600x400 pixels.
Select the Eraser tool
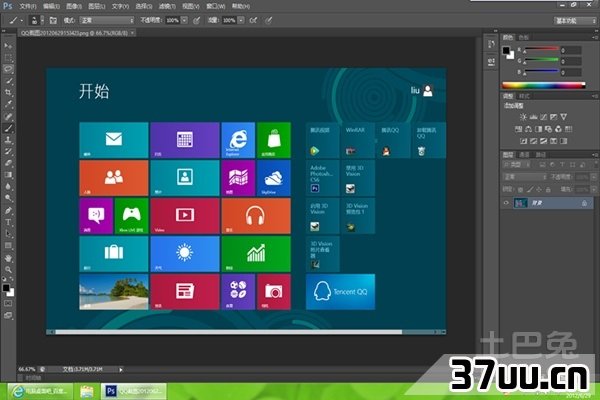(8, 163)
